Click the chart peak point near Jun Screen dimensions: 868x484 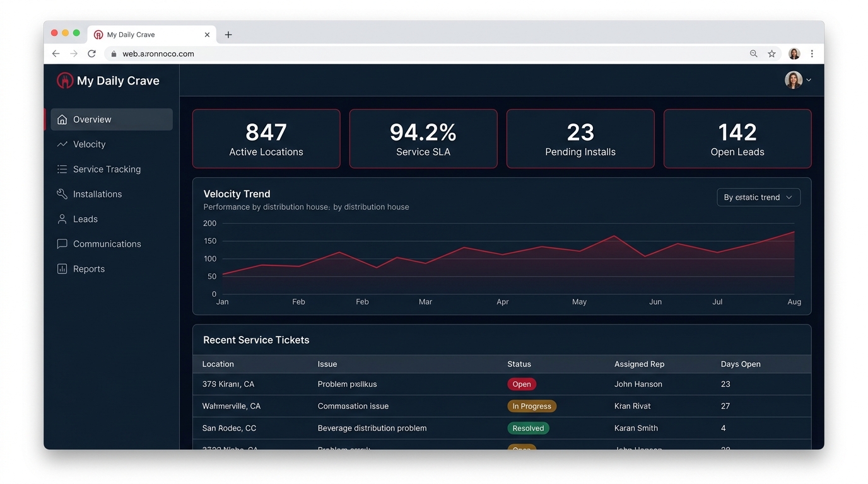pyautogui.click(x=614, y=236)
